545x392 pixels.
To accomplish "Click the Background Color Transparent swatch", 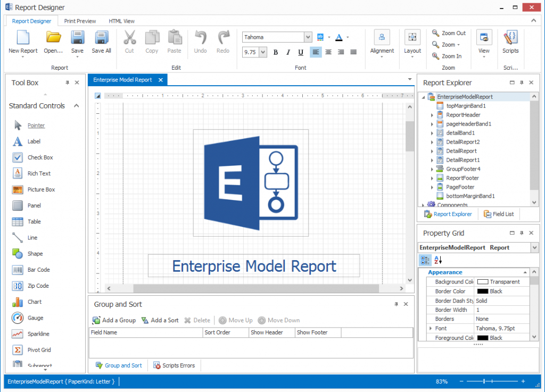I will 482,281.
